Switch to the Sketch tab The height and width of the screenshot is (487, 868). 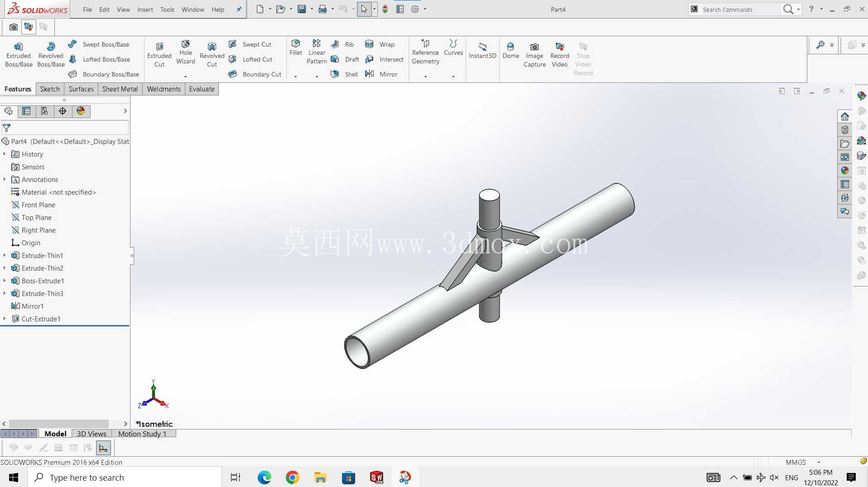pos(50,89)
